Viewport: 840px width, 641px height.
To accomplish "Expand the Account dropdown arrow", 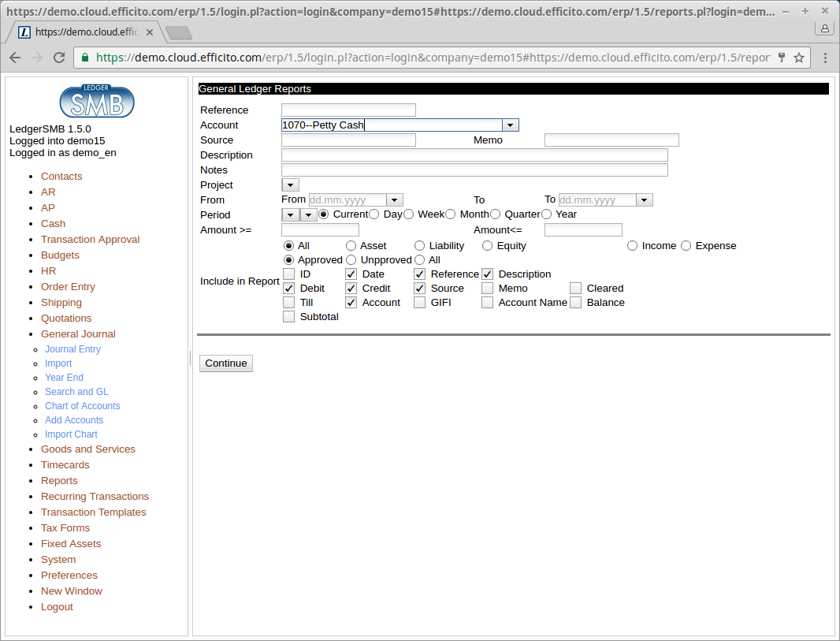I will point(511,125).
